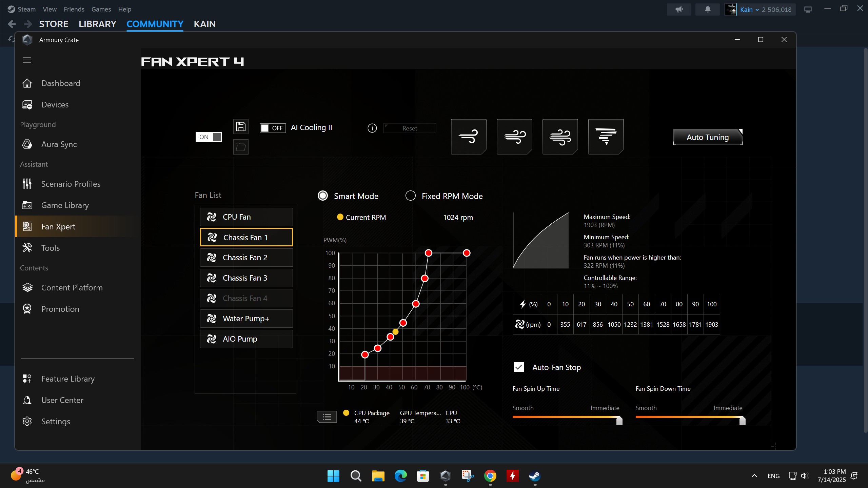Open the temperature source list icon
Screen dimensions: 868x488
(x=327, y=417)
